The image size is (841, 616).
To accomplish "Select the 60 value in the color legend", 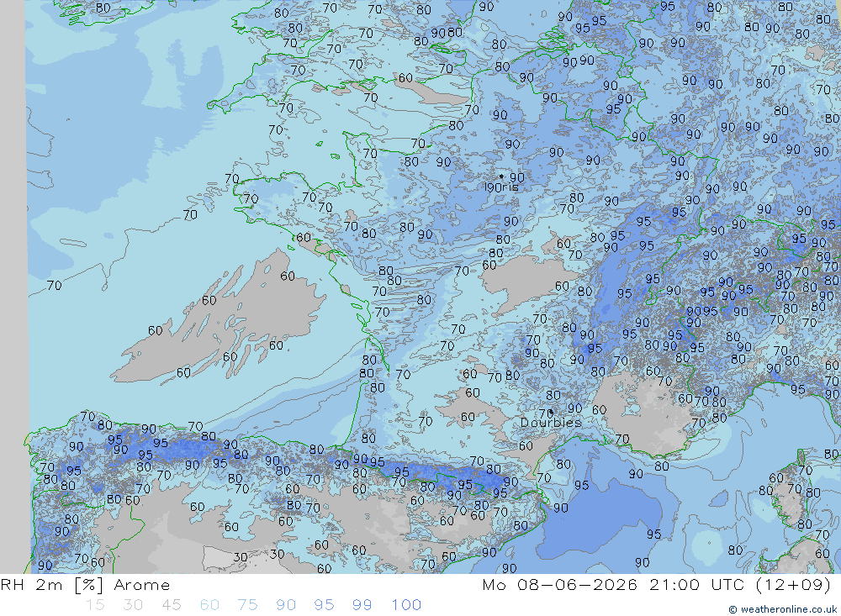I will point(209,605).
